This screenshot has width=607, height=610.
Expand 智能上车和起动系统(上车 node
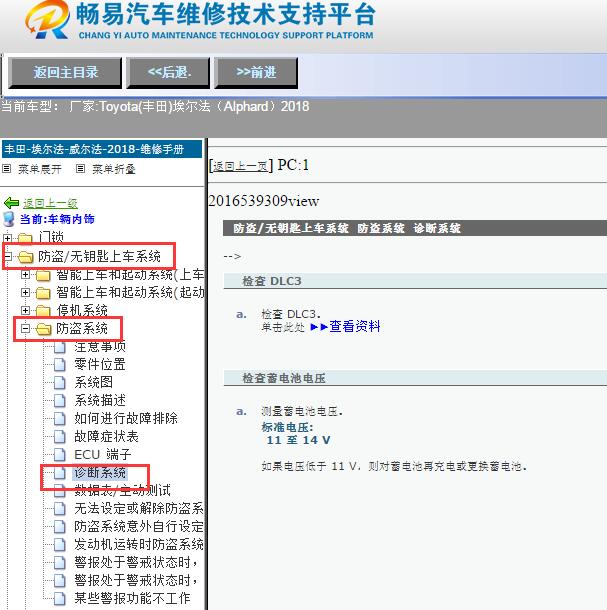coord(25,275)
